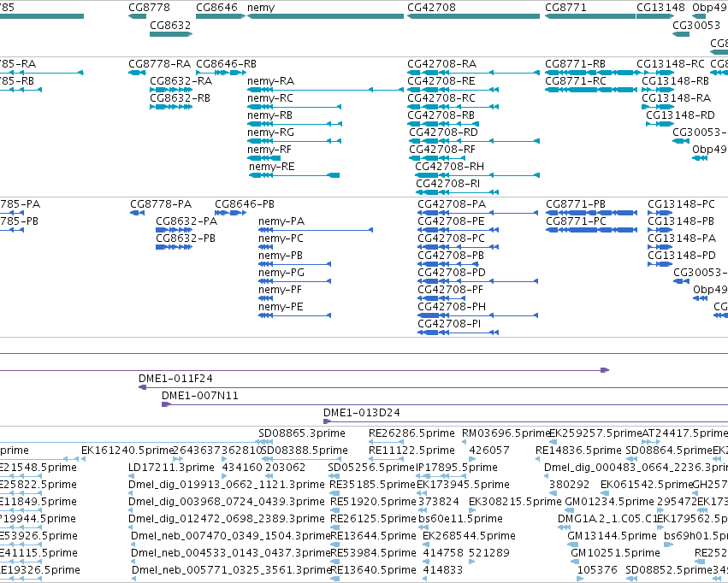Image resolution: width=728 pixels, height=583 pixels.
Task: Click EST EK268544.5prime
Action: tap(469, 536)
